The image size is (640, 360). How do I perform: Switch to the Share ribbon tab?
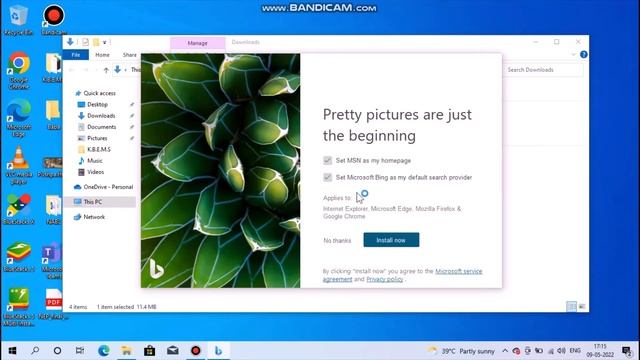pyautogui.click(x=130, y=55)
